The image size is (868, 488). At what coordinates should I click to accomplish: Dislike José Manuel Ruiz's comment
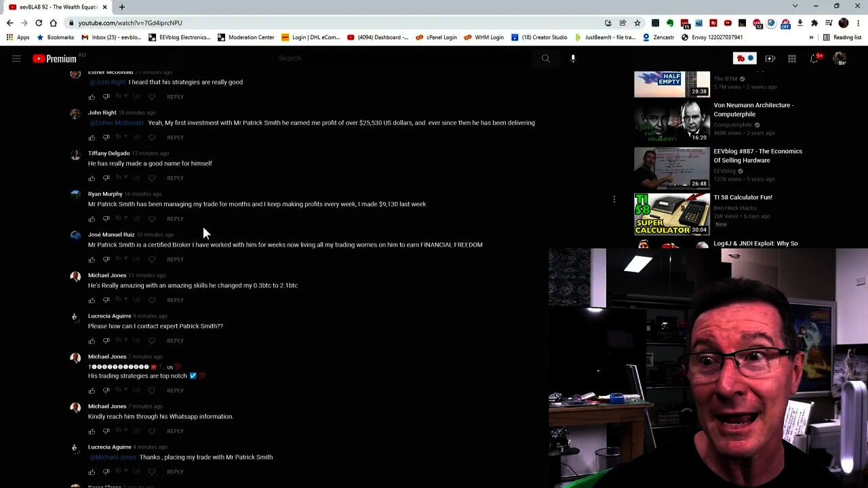pyautogui.click(x=106, y=260)
